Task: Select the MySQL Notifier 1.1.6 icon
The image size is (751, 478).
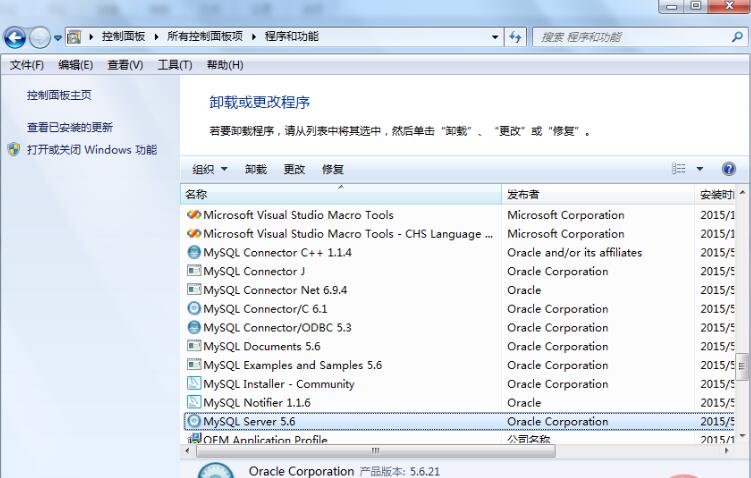Action: click(x=194, y=402)
